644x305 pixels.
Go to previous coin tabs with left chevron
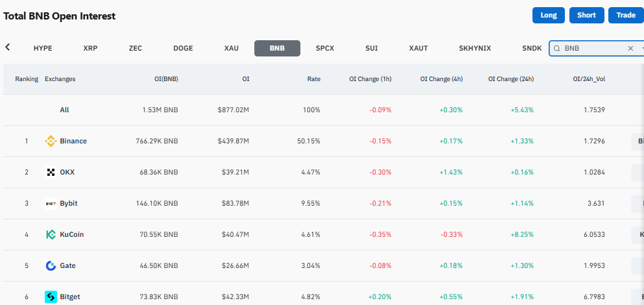click(7, 47)
